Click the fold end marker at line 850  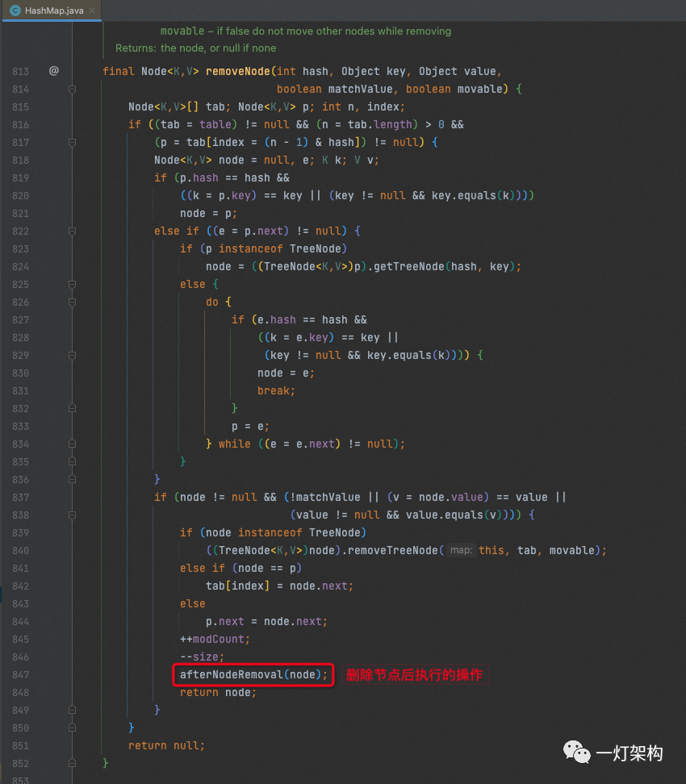pos(72,728)
